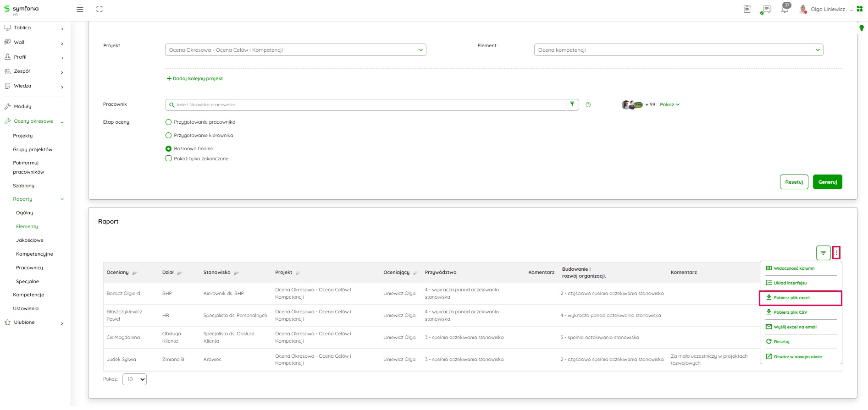Viewport: 868px width, 410px height.
Task: Toggle fullscreen mode icon
Action: coord(100,9)
